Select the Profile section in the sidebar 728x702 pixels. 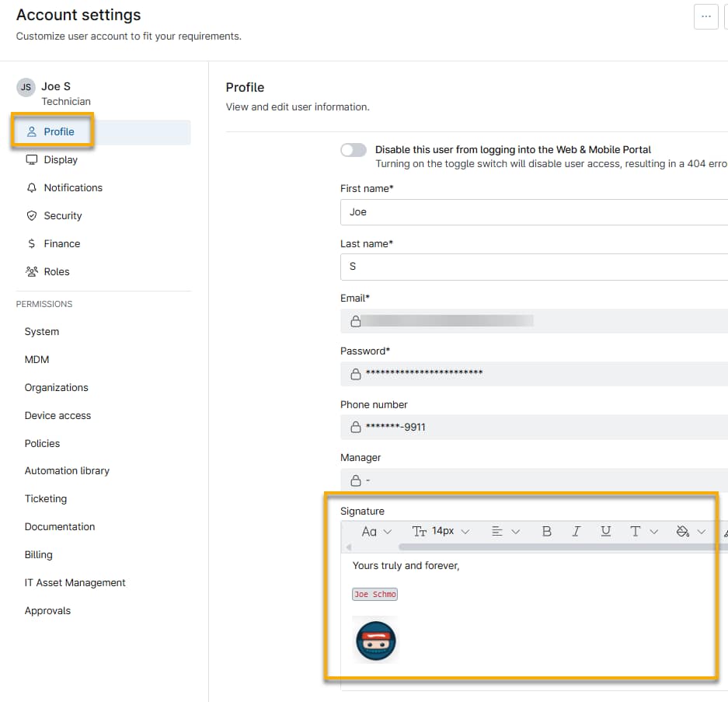point(103,132)
